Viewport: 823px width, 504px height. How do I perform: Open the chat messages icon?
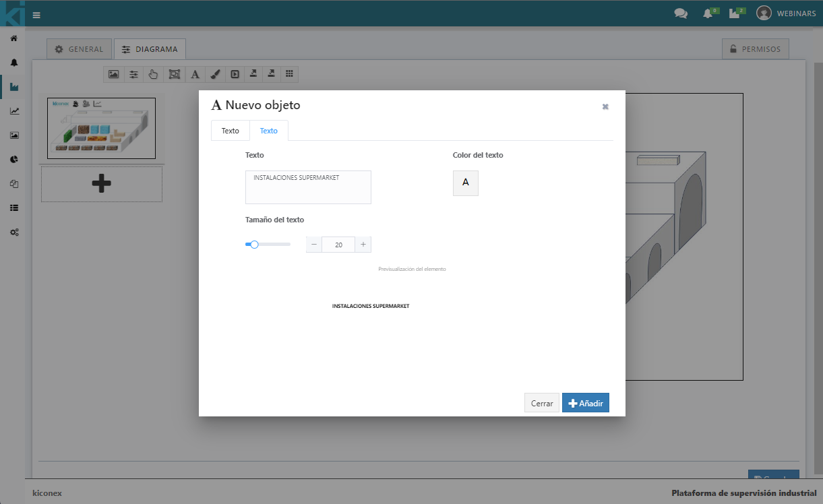[681, 13]
